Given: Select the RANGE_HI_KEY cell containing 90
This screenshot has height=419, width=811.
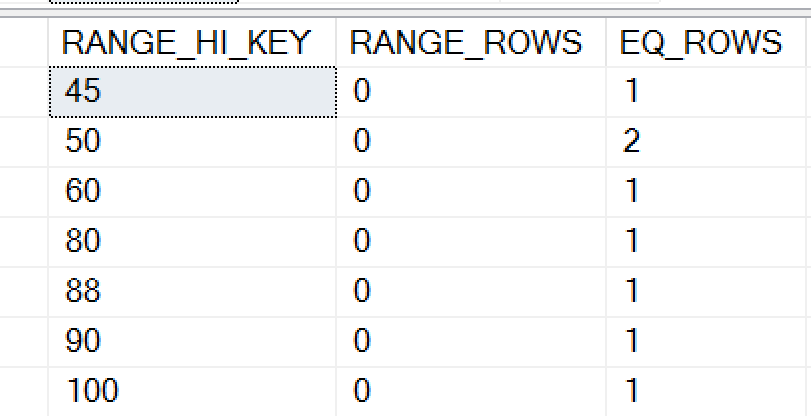Looking at the screenshot, I should click(x=192, y=339).
